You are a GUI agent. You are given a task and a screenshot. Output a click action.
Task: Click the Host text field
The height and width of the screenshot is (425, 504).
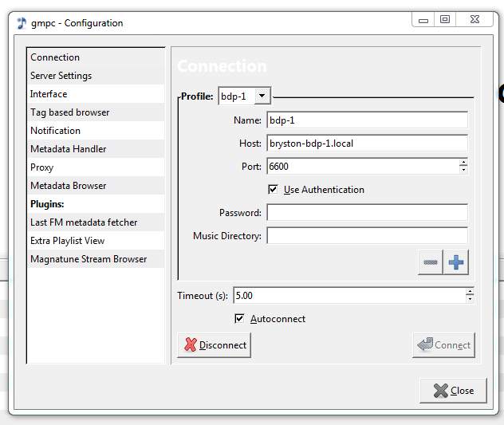[367, 144]
